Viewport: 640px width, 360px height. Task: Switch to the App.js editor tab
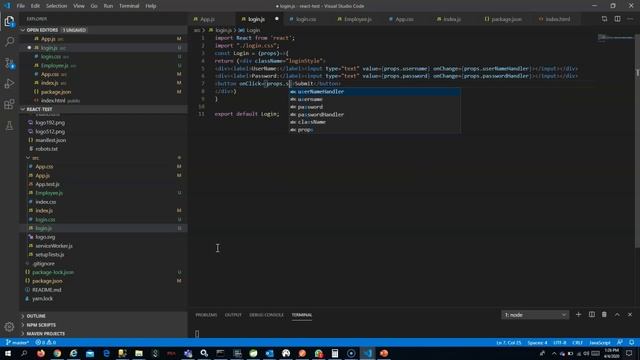[x=211, y=19]
